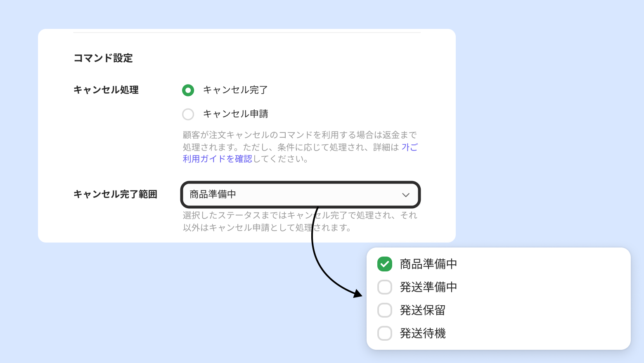Choose the 発送準備中 option text
The width and height of the screenshot is (644, 363).
[x=428, y=287]
